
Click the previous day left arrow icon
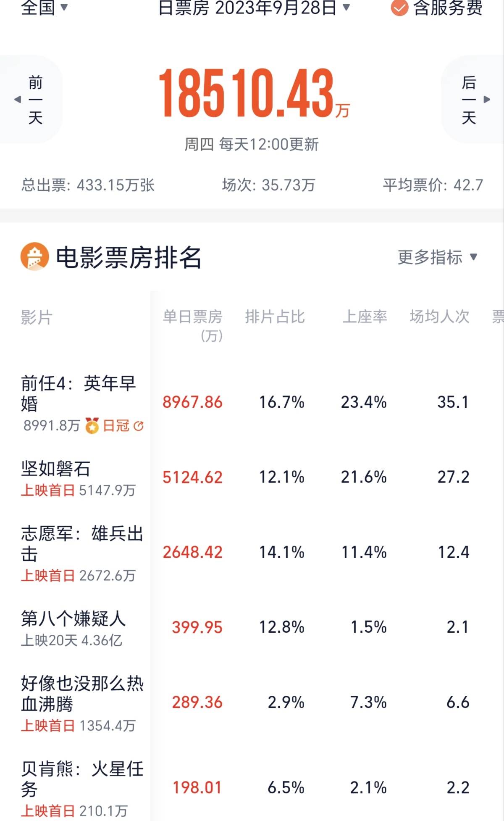(18, 100)
